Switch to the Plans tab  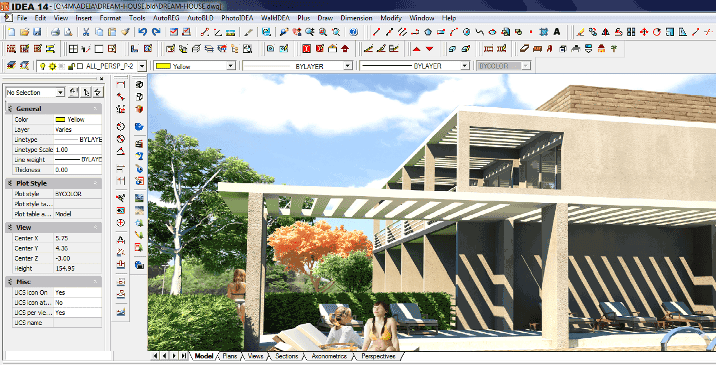pyautogui.click(x=230, y=356)
